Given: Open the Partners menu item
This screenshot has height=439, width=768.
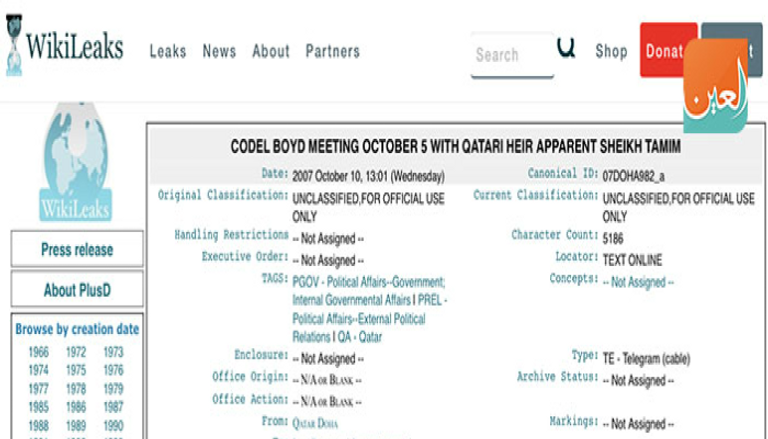Looking at the screenshot, I should pos(332,51).
